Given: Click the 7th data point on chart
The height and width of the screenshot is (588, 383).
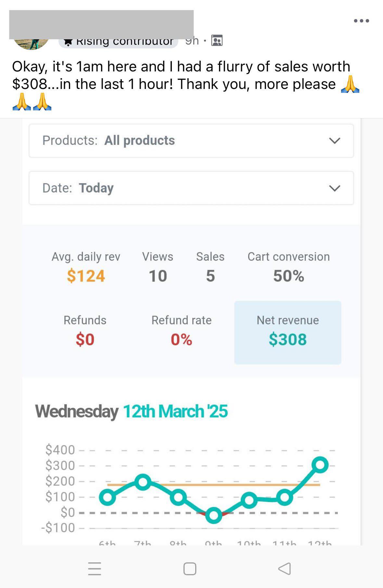Looking at the screenshot, I should (143, 482).
